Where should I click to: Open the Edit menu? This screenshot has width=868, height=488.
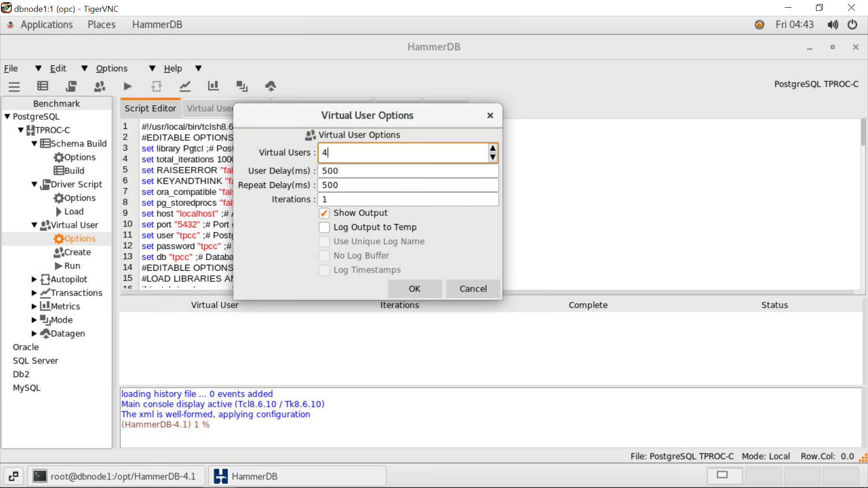[58, 68]
